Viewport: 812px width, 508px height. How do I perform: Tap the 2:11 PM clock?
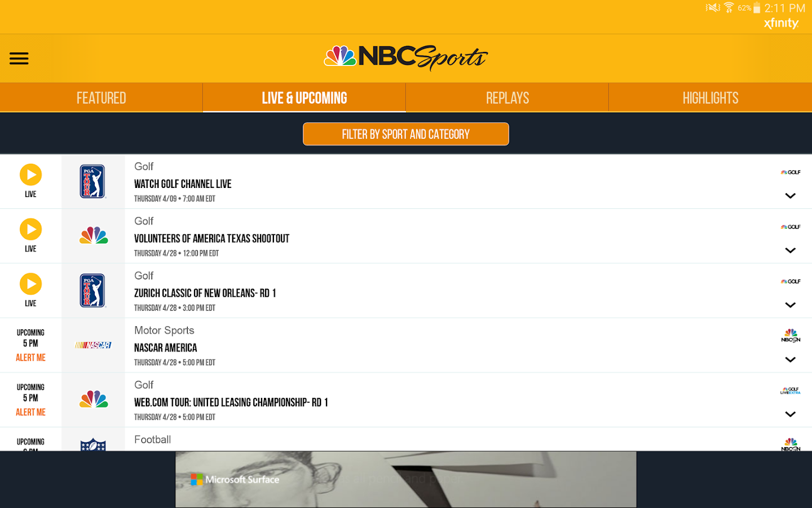(784, 8)
